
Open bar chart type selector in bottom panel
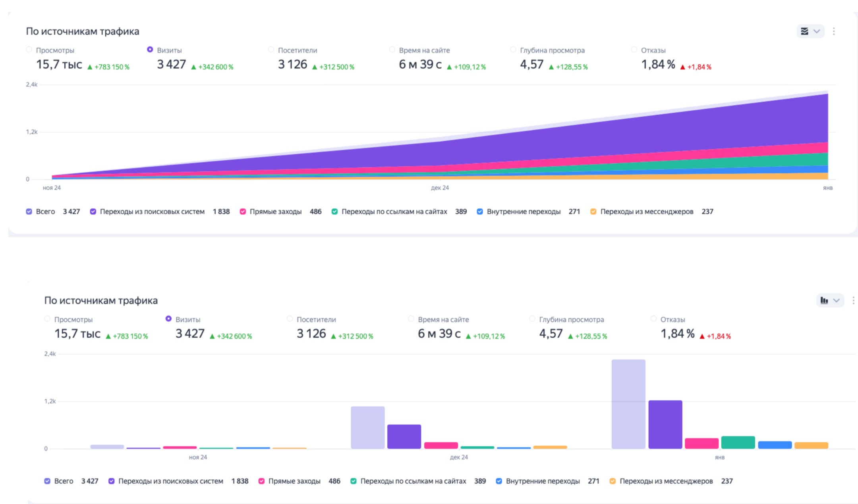click(x=830, y=300)
